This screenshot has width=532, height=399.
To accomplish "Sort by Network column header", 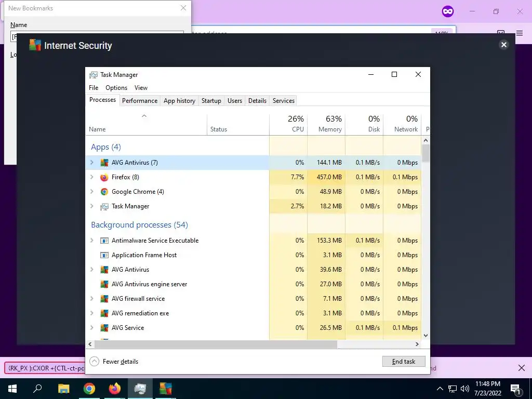I will [403, 124].
